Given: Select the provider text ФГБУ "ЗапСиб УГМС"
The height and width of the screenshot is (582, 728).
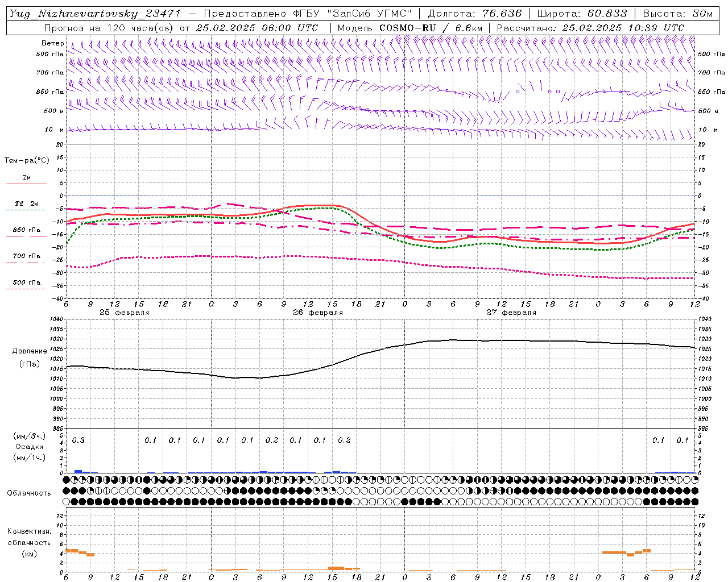Looking at the screenshot, I should pos(351,14).
